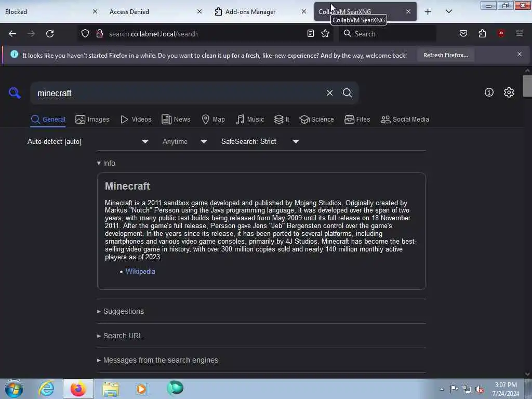Reload the page with the refresh icon
The width and height of the screenshot is (532, 399).
[50, 34]
